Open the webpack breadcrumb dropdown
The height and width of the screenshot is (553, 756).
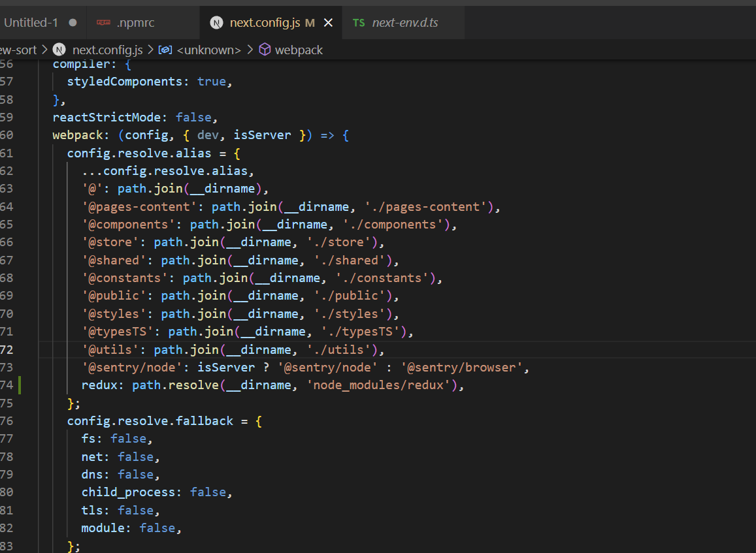click(x=299, y=49)
